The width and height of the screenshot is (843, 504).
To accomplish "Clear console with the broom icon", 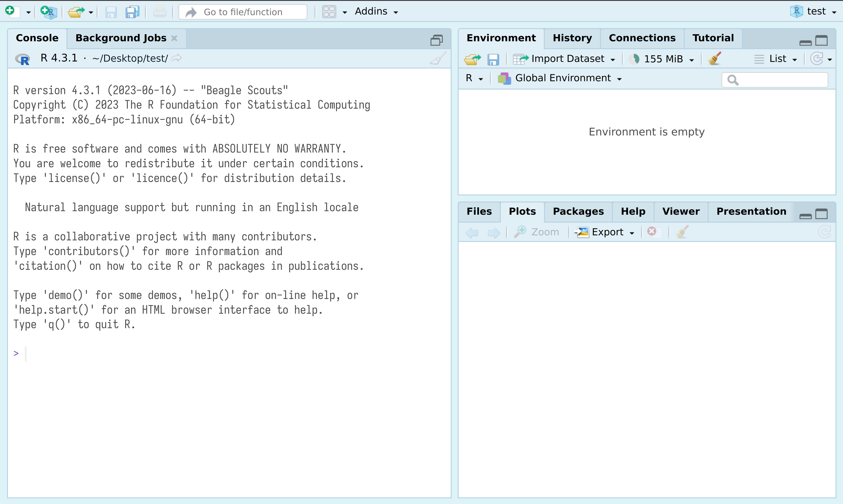I will (x=438, y=58).
